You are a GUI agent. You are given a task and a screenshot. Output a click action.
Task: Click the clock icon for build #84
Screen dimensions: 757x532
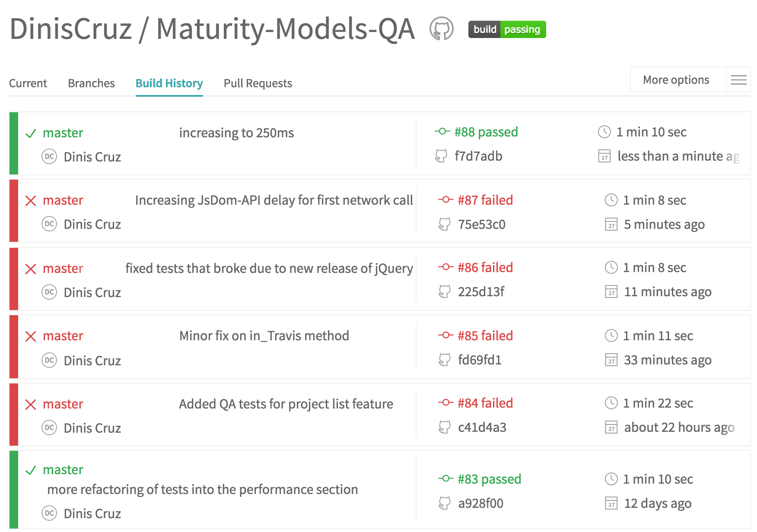pos(611,403)
